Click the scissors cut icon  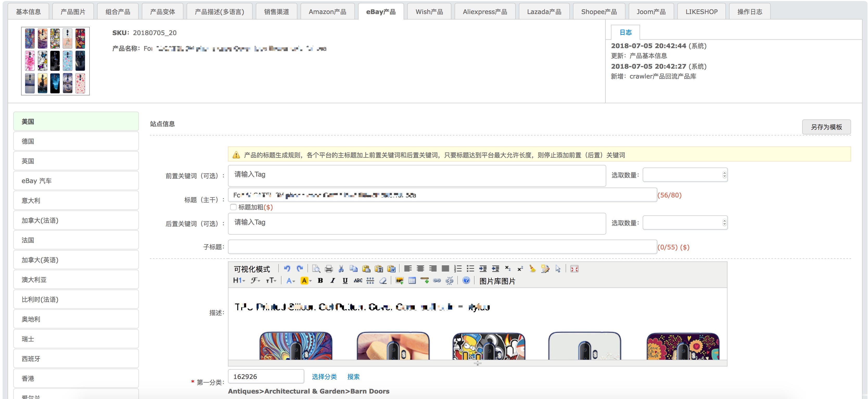[x=341, y=269]
